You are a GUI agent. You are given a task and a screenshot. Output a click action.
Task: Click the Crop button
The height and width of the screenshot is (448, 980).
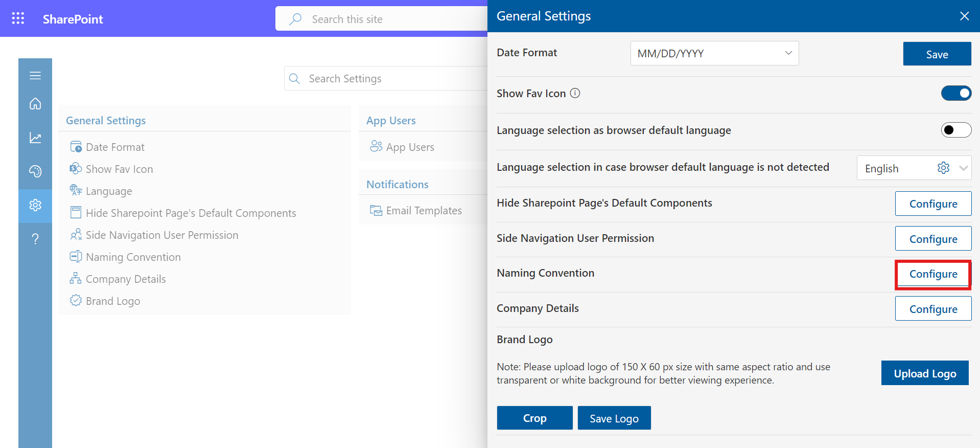click(534, 418)
